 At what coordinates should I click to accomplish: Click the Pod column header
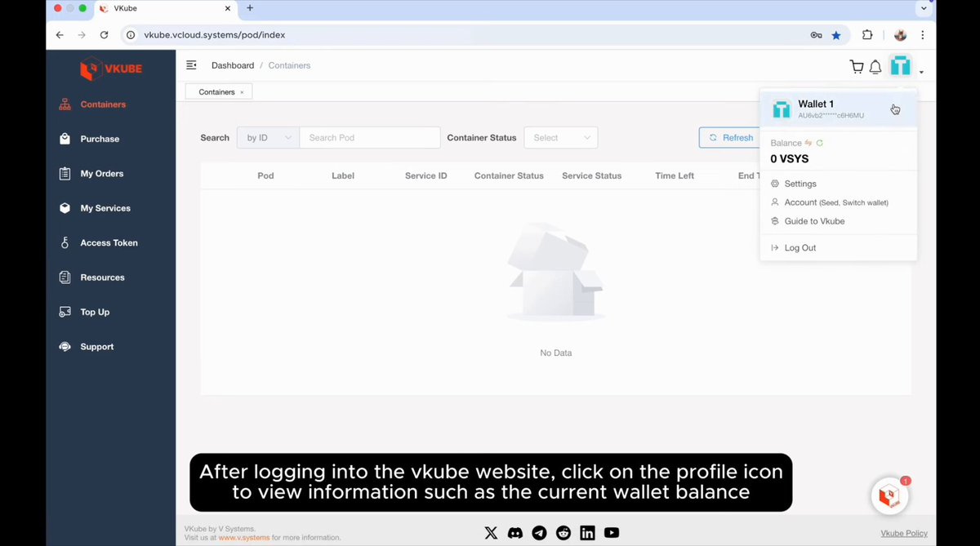point(265,175)
